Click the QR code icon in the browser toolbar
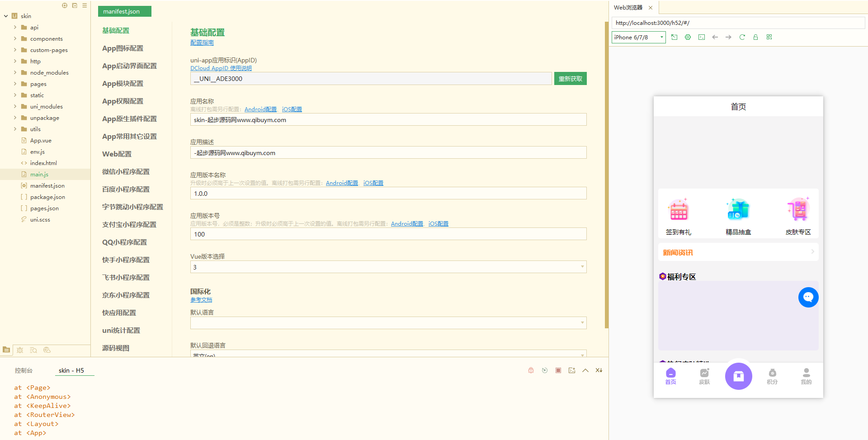The height and width of the screenshot is (440, 868). point(769,37)
